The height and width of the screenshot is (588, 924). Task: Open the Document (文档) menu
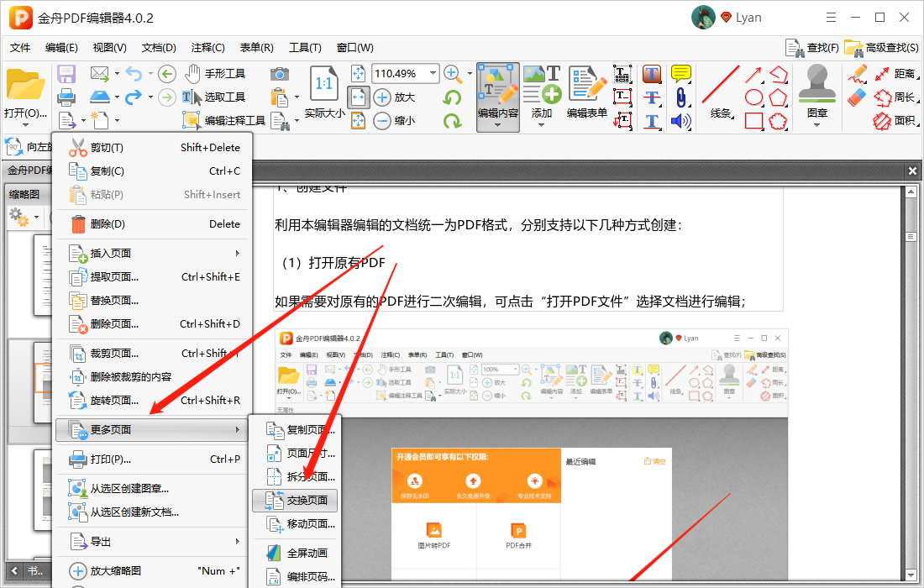click(159, 48)
